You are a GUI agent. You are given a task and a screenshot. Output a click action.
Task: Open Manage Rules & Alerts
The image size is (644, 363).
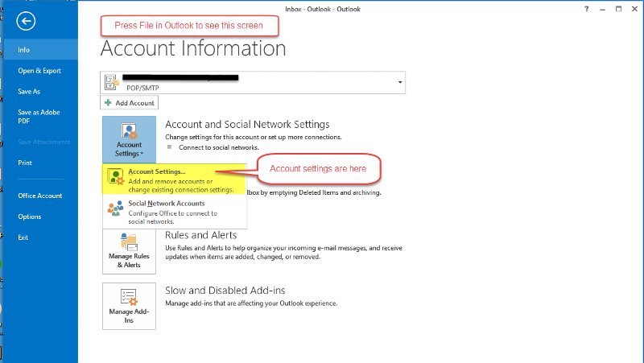(x=129, y=250)
